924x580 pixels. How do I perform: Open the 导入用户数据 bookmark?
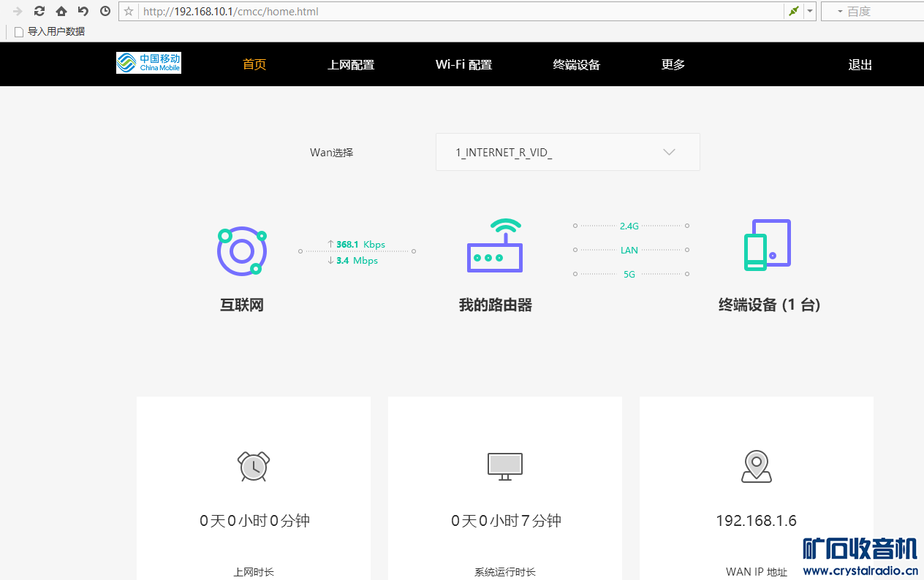(50, 31)
